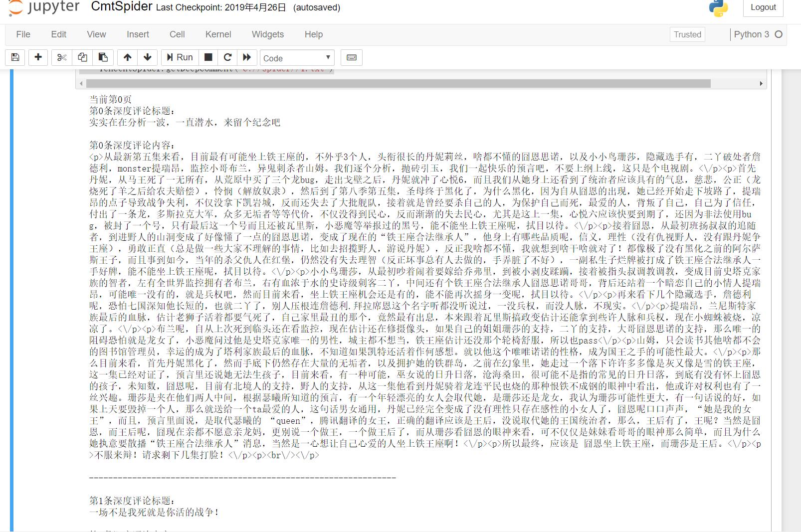The image size is (801, 532).
Task: Insert cell below with plus icon
Action: click(38, 57)
